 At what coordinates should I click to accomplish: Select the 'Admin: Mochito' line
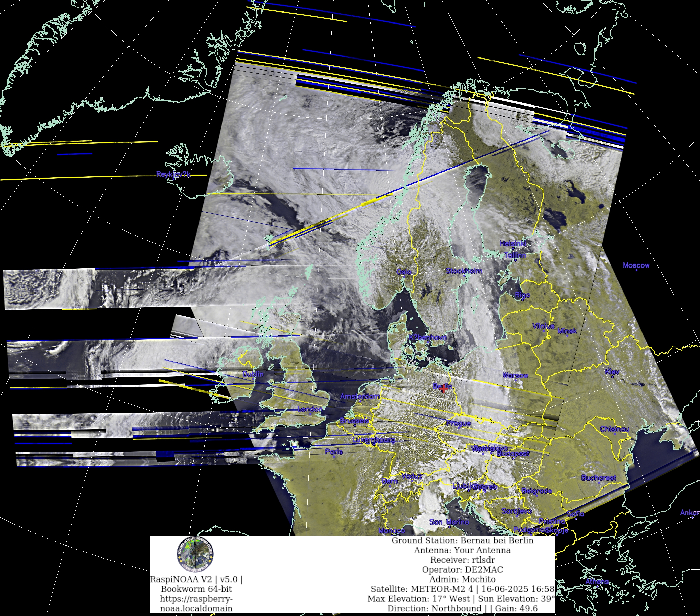click(462, 579)
